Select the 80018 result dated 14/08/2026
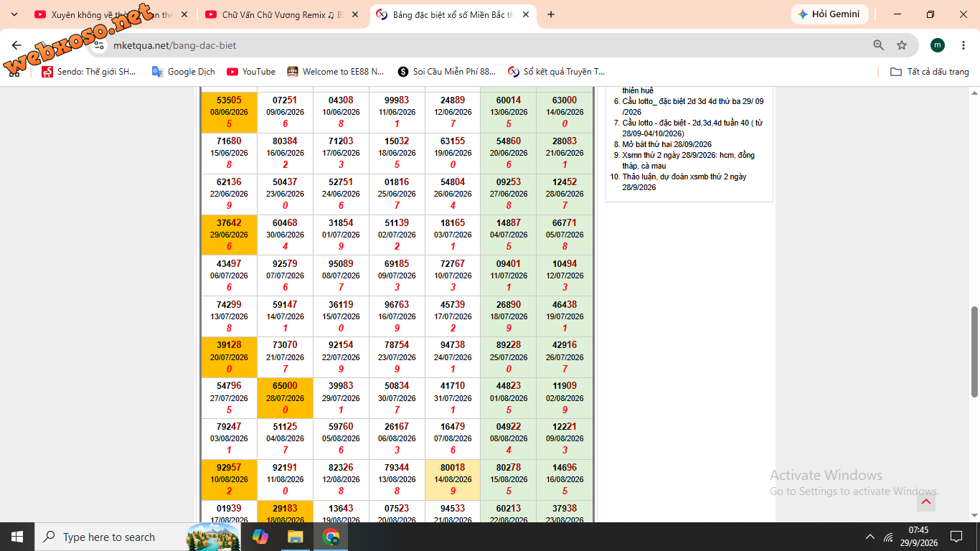This screenshot has width=980, height=551. click(453, 479)
